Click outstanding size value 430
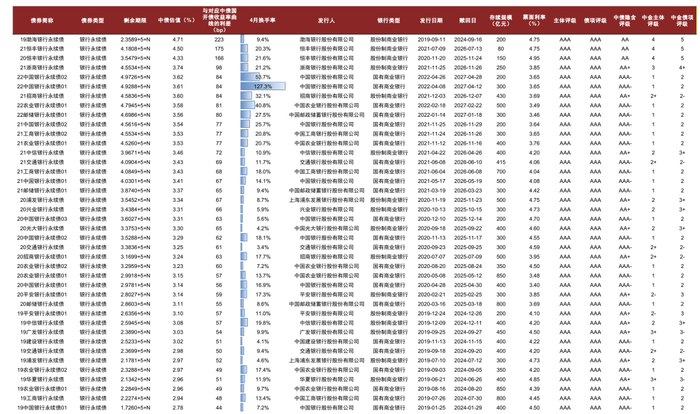This screenshot has width=700, height=414. (501, 96)
